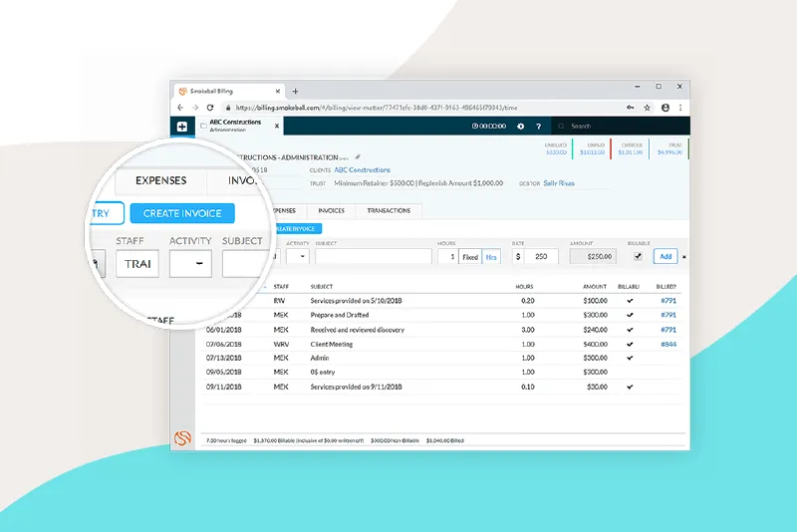Viewport: 797px width, 532px height.
Task: Start the 00:00:00 timer in the header
Action: tap(488, 126)
